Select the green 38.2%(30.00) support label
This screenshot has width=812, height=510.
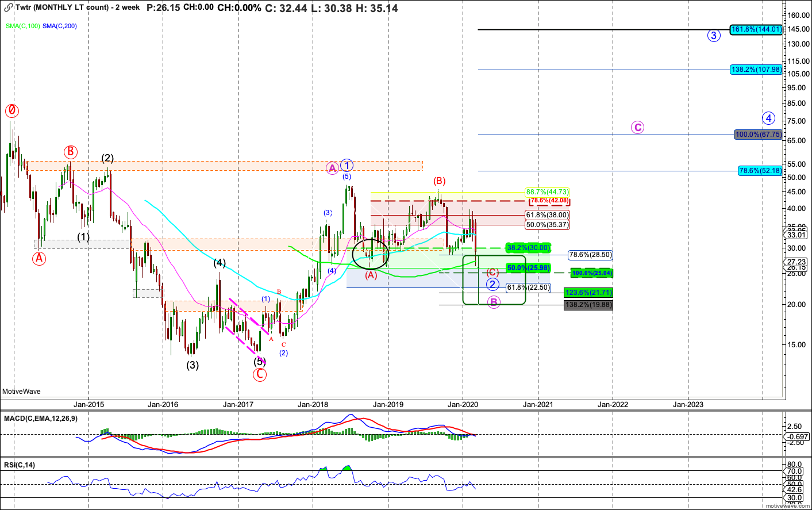click(x=528, y=248)
